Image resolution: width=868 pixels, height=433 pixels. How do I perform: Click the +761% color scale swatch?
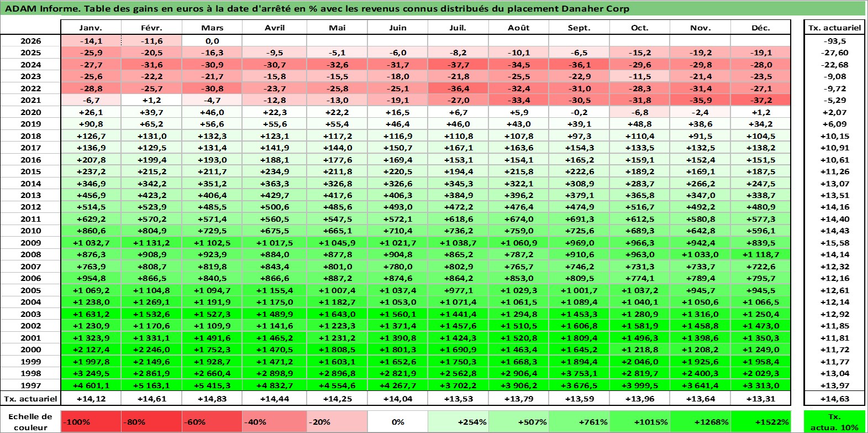click(579, 422)
